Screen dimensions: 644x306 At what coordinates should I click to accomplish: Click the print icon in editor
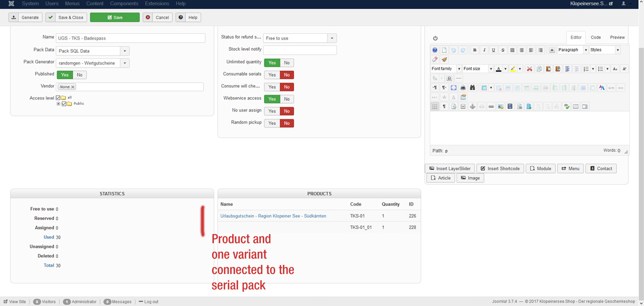[x=463, y=88]
